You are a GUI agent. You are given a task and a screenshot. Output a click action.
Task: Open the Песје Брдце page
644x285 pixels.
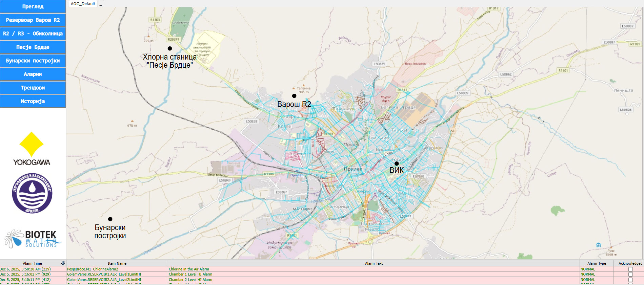pyautogui.click(x=33, y=47)
